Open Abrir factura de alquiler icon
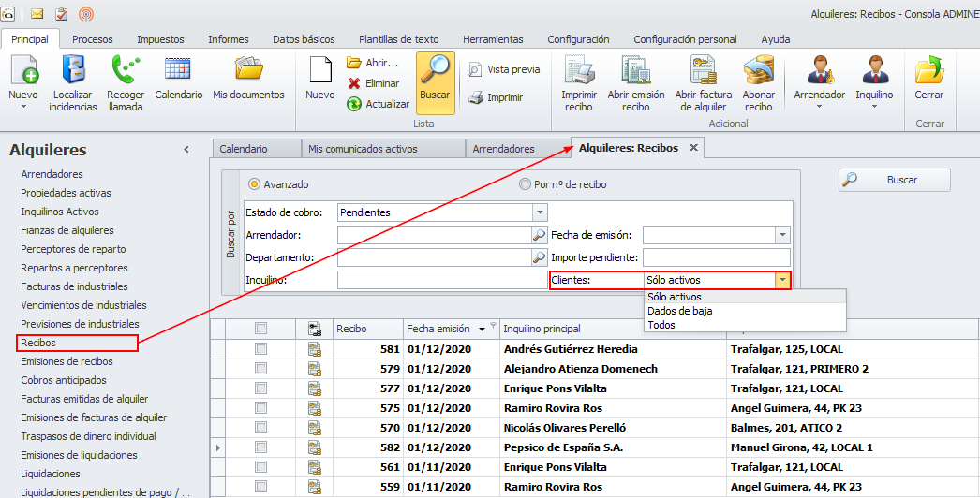The image size is (980, 498). (x=703, y=72)
